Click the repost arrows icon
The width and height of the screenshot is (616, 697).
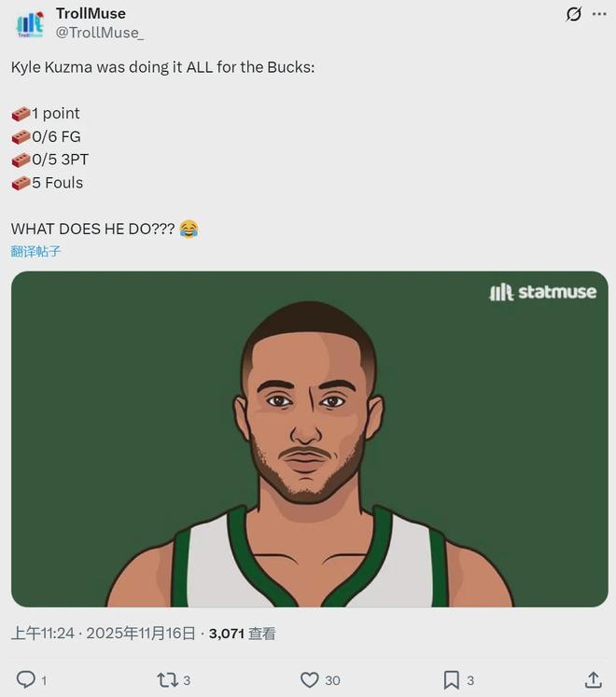click(x=166, y=679)
